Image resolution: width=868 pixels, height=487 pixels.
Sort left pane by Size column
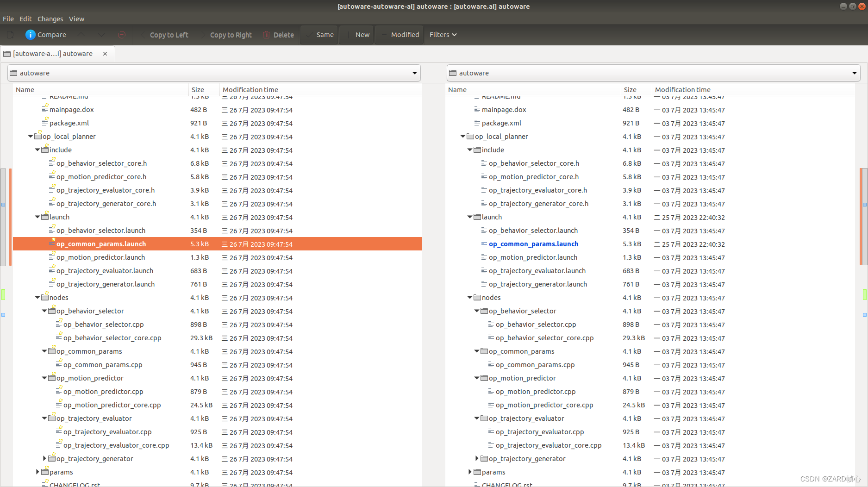tap(204, 90)
